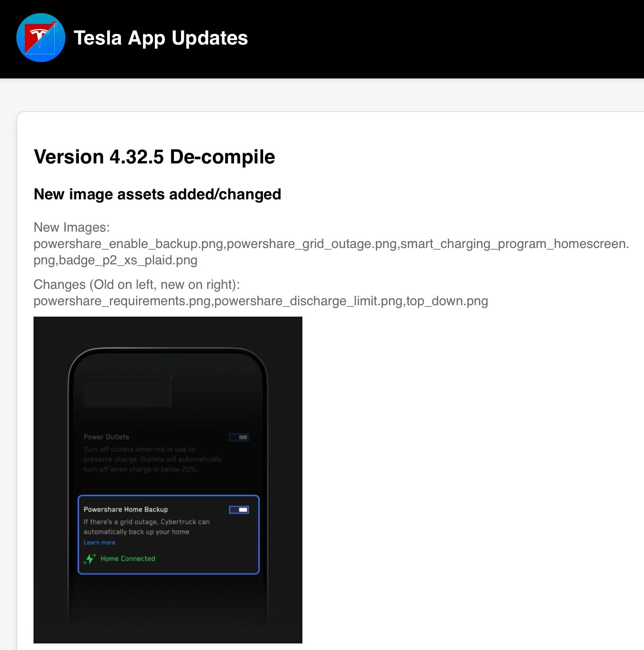This screenshot has height=650, width=644.
Task: Go to the Tesla App Updates site title
Action: (x=161, y=38)
